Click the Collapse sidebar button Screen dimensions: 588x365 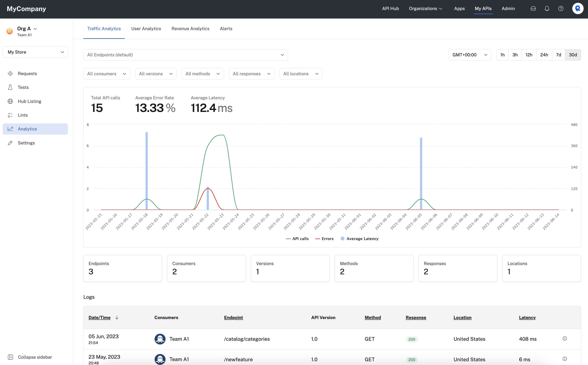coord(30,357)
